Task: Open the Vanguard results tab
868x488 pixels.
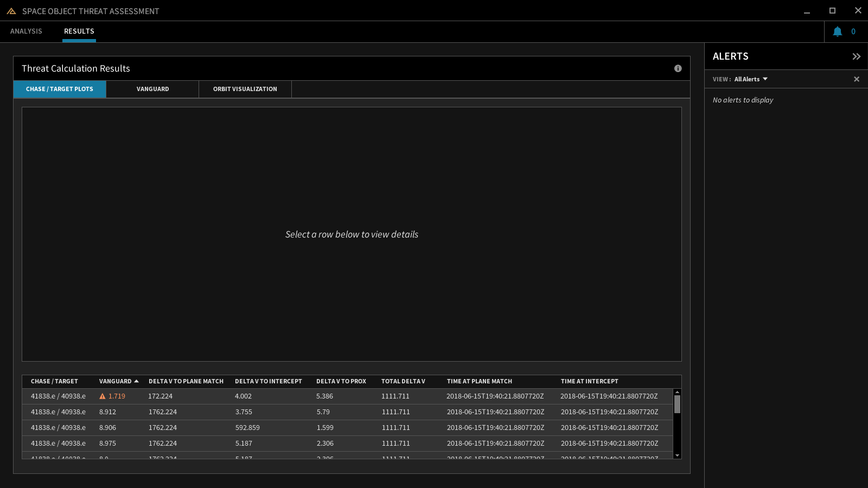Action: [152, 89]
